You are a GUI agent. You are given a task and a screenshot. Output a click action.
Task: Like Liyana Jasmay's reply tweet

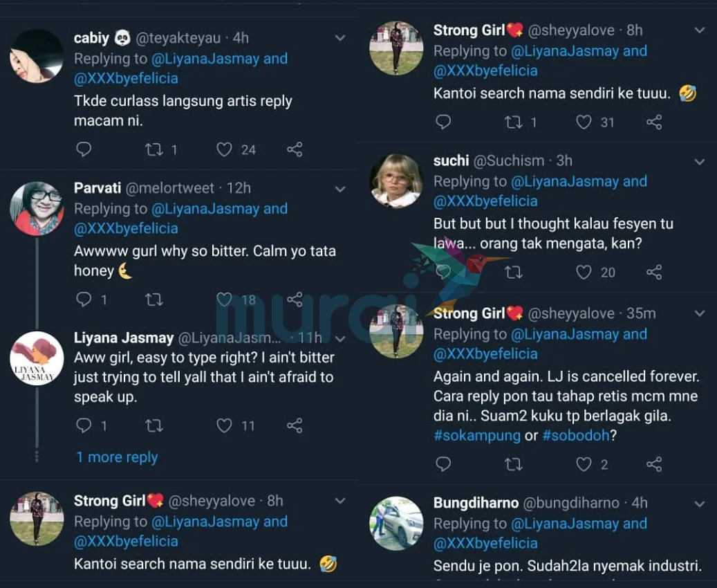(224, 425)
